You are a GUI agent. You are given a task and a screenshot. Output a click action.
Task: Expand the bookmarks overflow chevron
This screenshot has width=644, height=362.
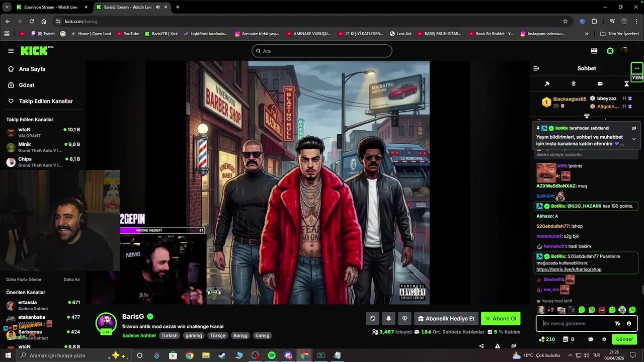pos(587,34)
